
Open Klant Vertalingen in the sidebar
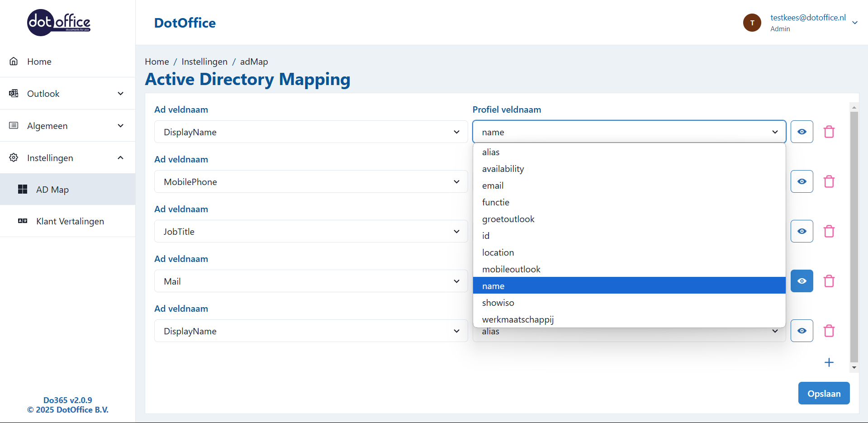click(x=70, y=221)
